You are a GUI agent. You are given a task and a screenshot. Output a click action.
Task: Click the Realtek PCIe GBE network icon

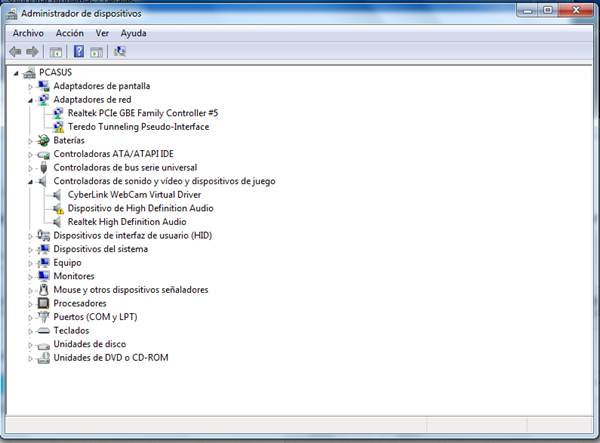(58, 113)
